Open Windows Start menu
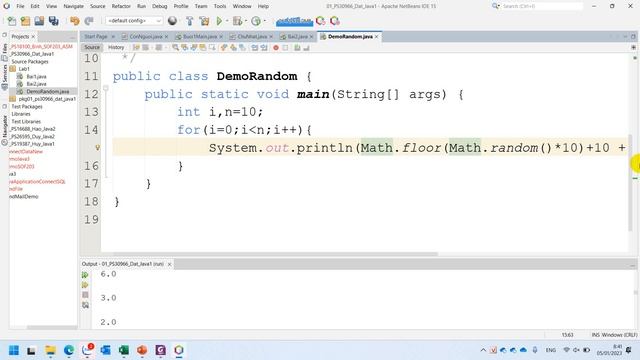This screenshot has width=640, height=360. [x=13, y=350]
